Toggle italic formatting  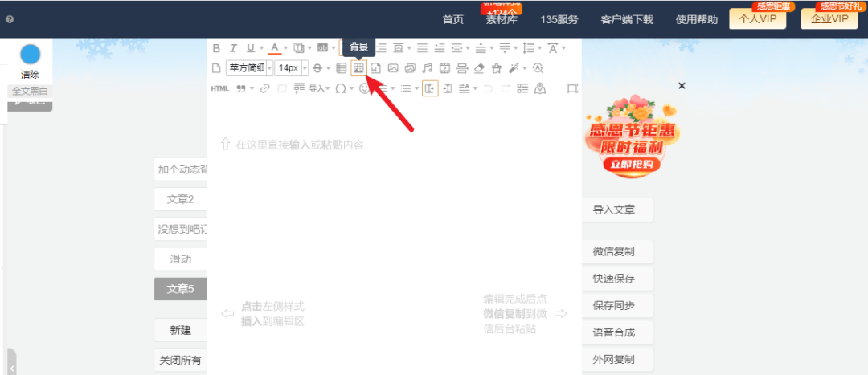[x=233, y=48]
